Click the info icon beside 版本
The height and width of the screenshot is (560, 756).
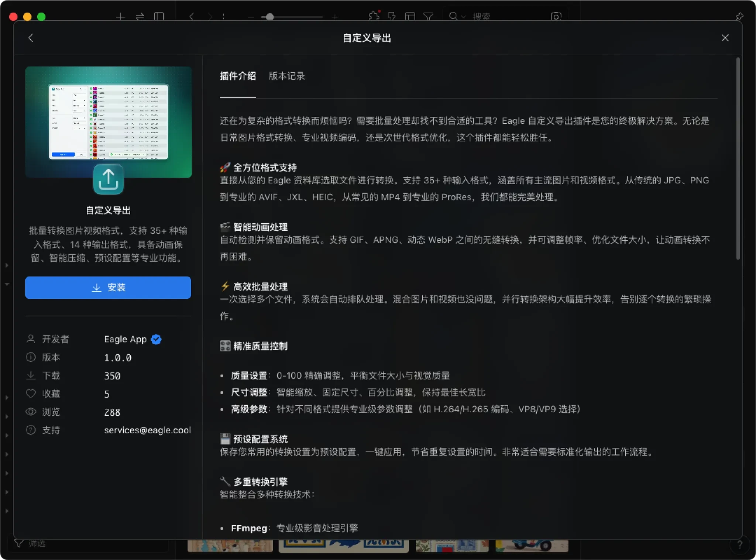31,357
